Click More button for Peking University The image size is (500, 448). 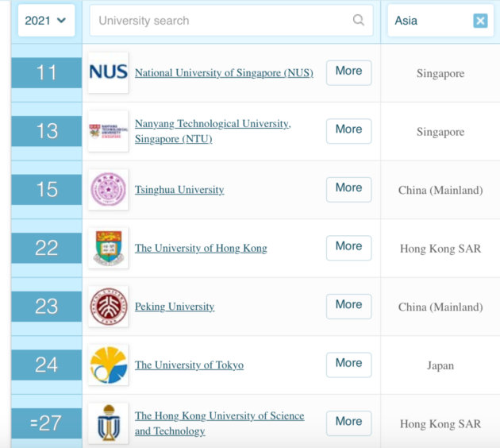click(349, 306)
